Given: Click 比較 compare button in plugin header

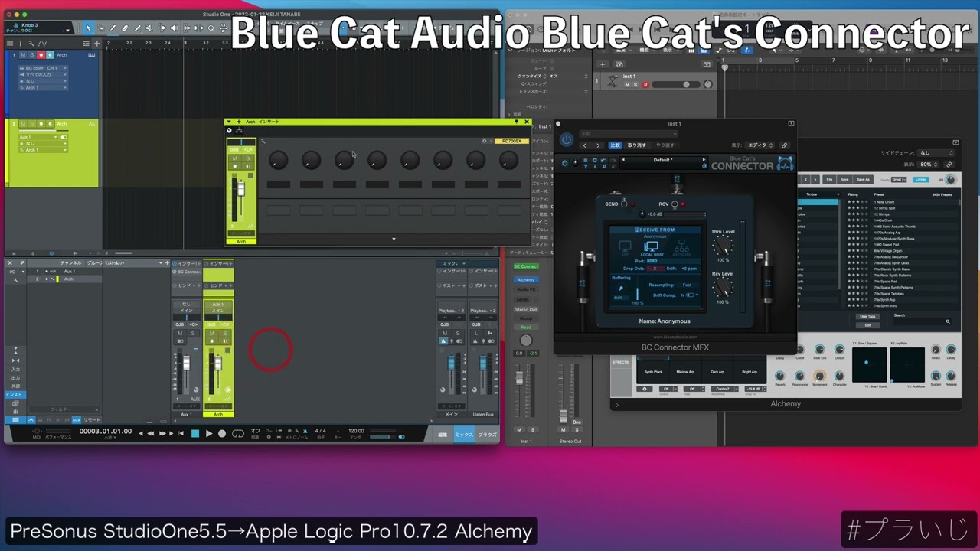Looking at the screenshot, I should tap(615, 145).
